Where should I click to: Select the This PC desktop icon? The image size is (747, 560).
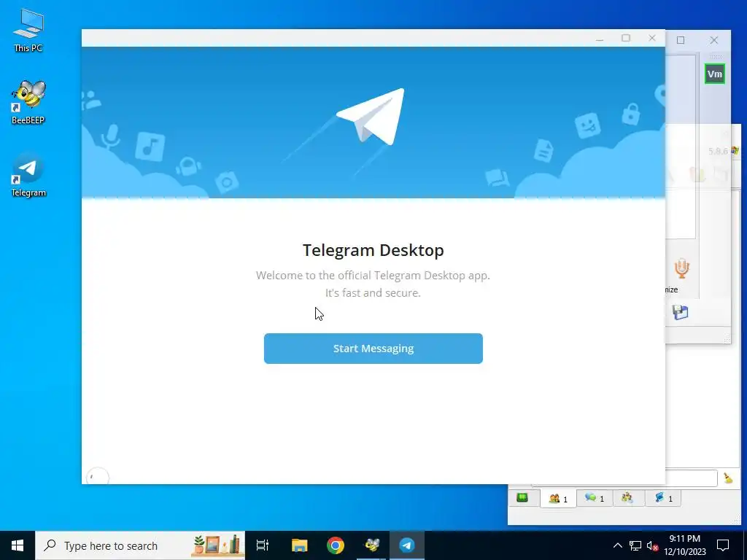(x=28, y=31)
